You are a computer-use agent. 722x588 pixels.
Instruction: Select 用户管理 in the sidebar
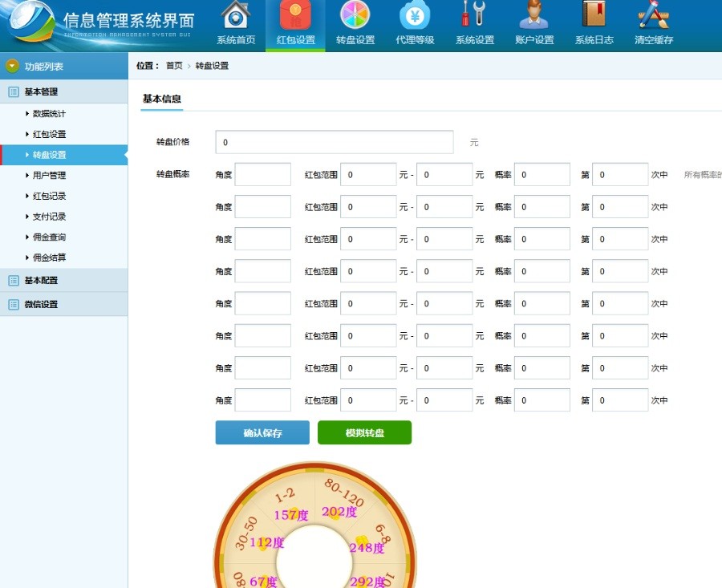pyautogui.click(x=49, y=176)
